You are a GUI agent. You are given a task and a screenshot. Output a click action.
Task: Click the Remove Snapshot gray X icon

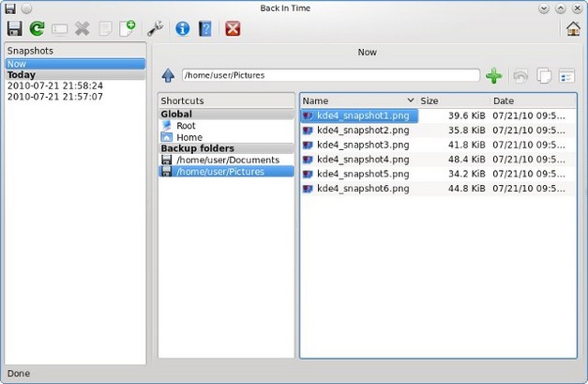pyautogui.click(x=83, y=28)
